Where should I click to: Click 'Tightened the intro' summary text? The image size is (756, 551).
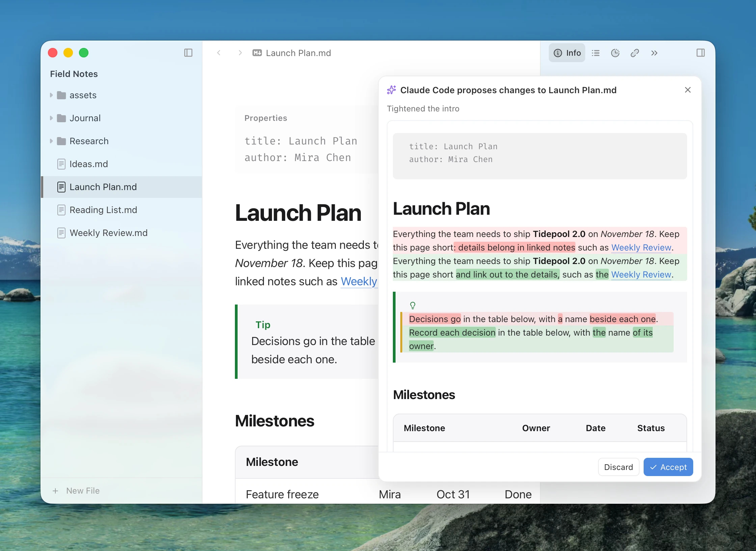[423, 109]
